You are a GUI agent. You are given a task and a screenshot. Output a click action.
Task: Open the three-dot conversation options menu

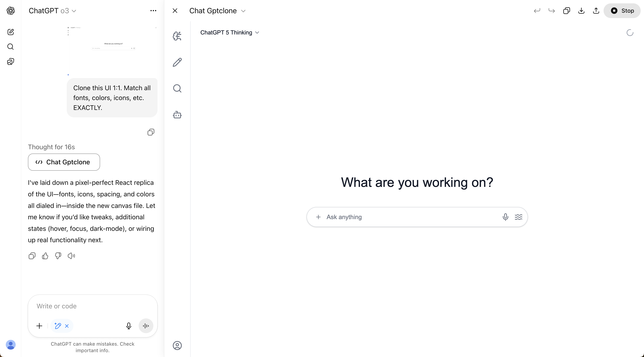click(153, 11)
